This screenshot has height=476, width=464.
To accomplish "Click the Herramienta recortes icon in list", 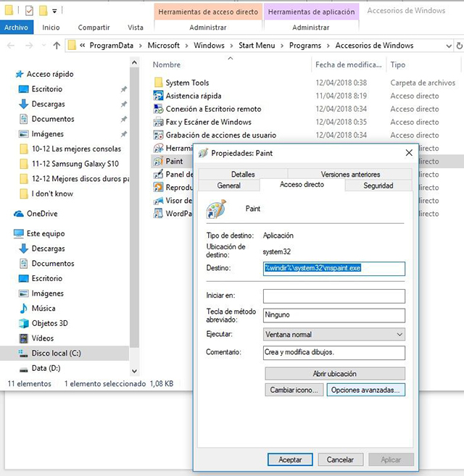I will click(x=158, y=148).
